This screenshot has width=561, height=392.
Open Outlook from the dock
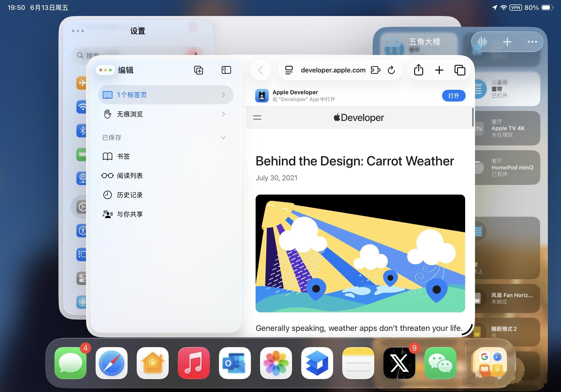point(235,363)
